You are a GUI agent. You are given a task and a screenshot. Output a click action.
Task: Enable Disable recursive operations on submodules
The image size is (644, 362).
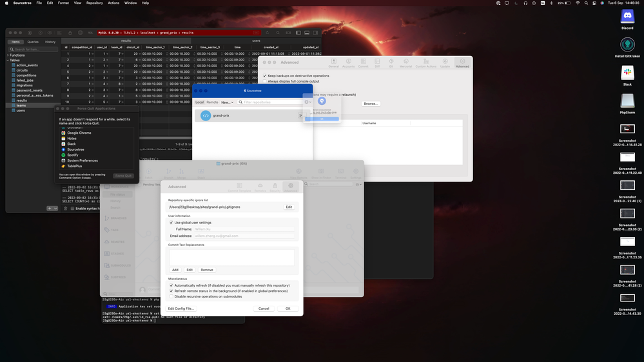(x=171, y=296)
